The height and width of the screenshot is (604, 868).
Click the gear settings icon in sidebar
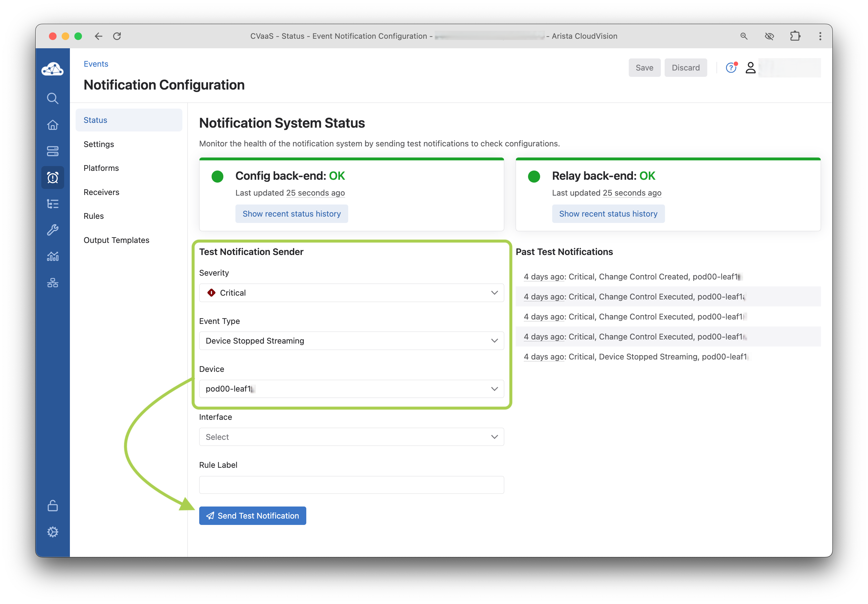click(x=52, y=532)
